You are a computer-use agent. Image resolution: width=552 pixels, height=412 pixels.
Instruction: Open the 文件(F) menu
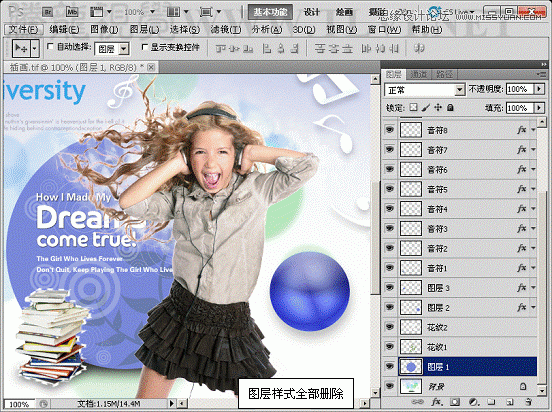pyautogui.click(x=24, y=30)
